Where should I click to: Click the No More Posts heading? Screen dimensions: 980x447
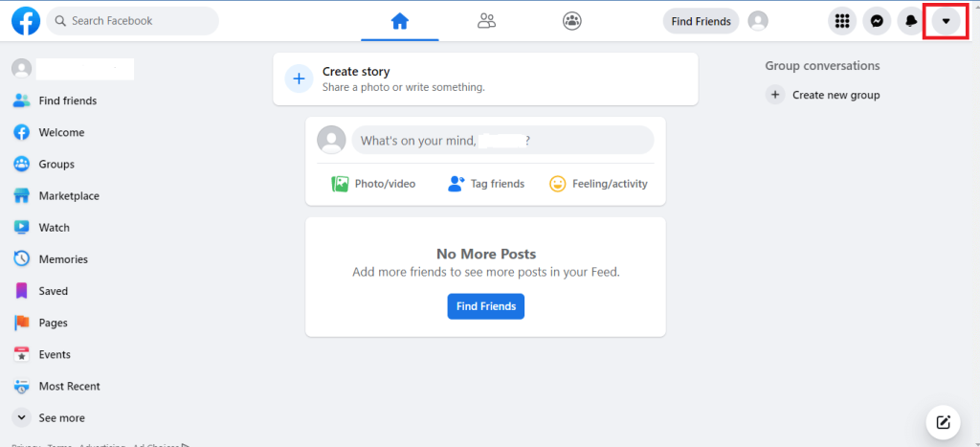tap(486, 254)
